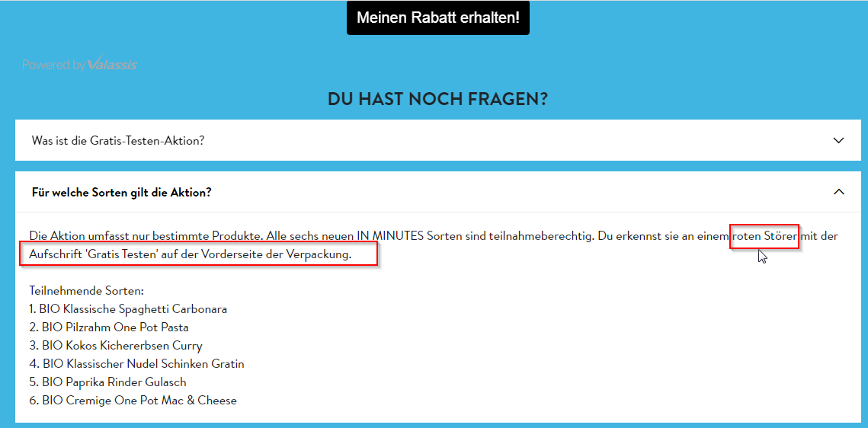Select 'BIO Kokos Kichererbsen Curry' list item

click(116, 346)
